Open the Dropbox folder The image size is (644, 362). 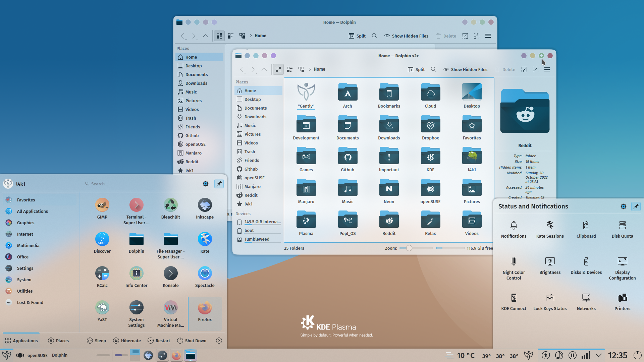[430, 128]
